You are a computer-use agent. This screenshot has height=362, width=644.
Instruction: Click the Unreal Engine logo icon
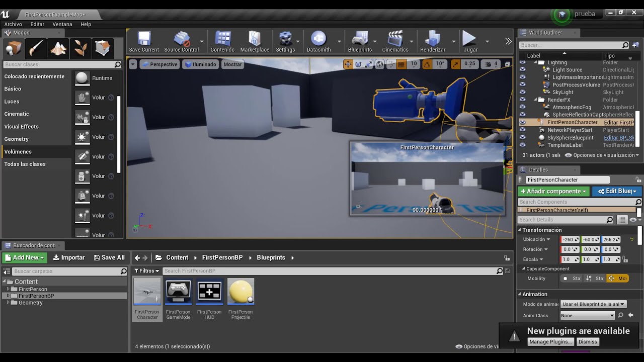click(6, 14)
